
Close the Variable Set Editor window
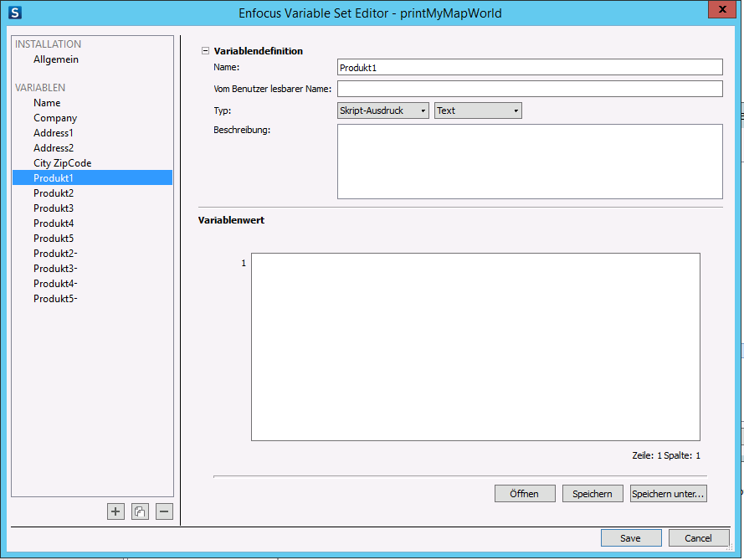[721, 9]
